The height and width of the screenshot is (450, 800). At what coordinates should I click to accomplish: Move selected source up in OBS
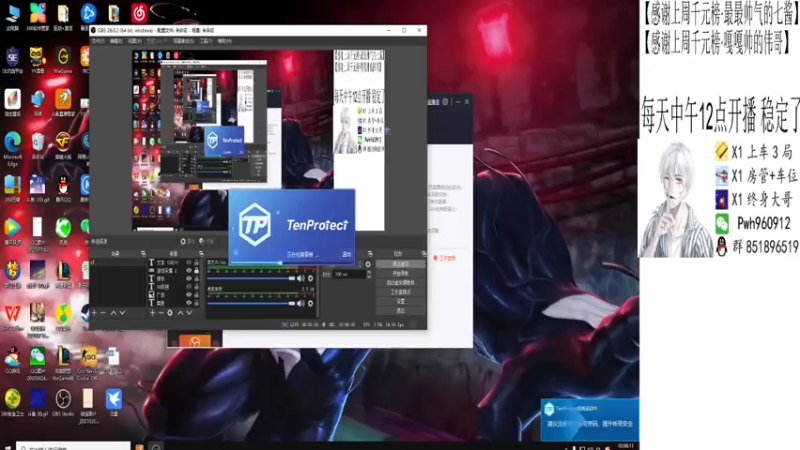pos(180,313)
